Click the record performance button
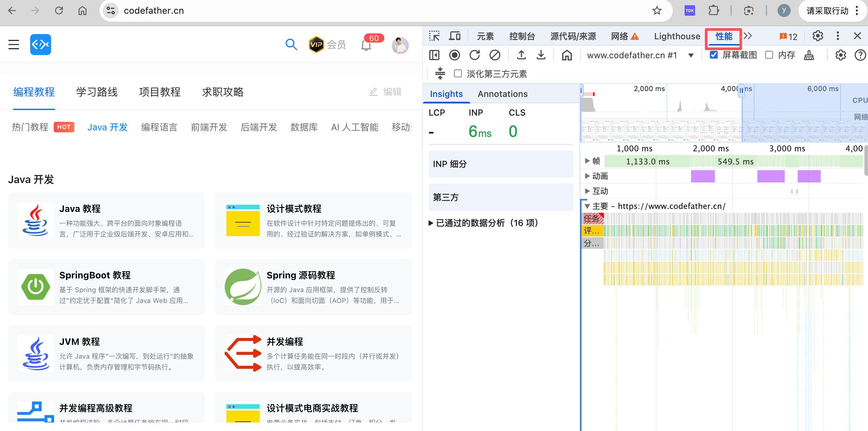Viewport: 868px width, 431px height. [x=454, y=55]
